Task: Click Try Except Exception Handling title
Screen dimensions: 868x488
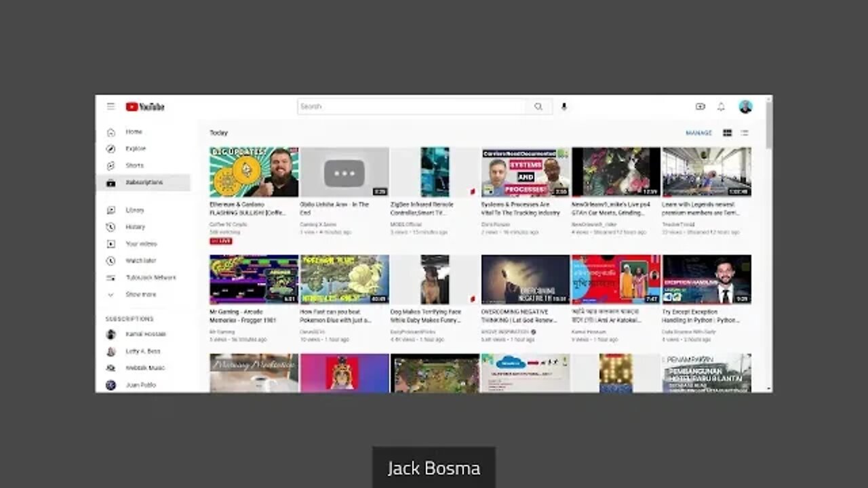Action: 701,316
